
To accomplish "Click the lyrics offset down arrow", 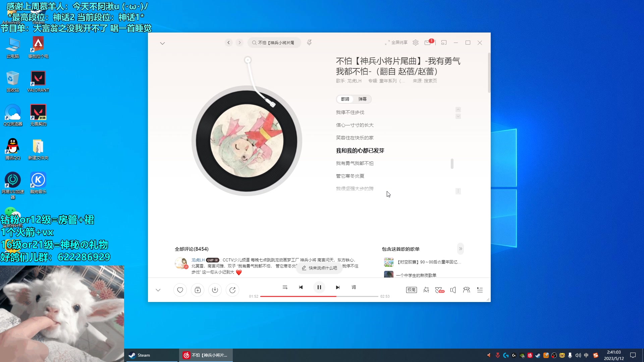I will 458,116.
